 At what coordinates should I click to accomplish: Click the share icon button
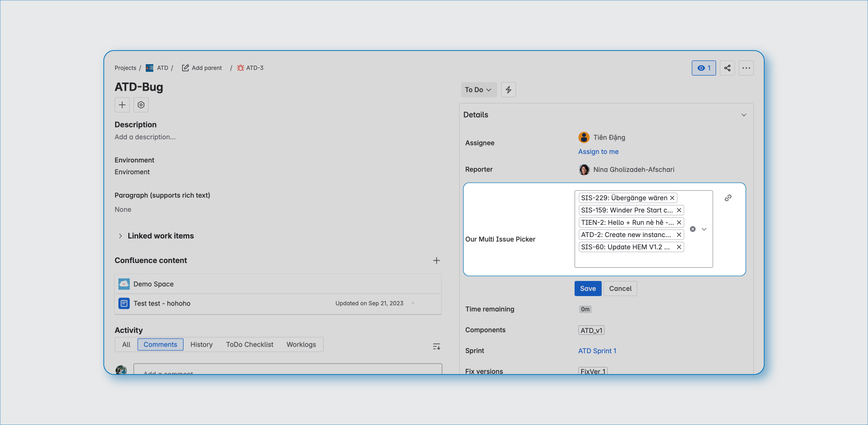coord(727,68)
